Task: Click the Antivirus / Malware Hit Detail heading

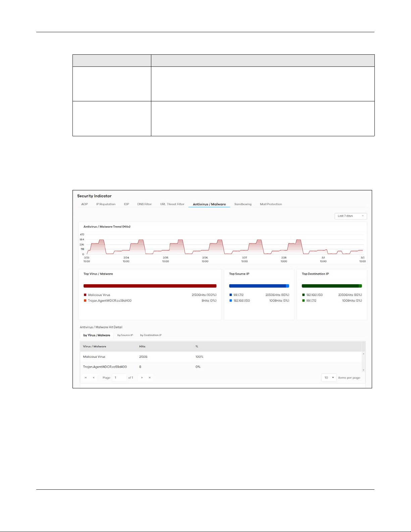Action: click(x=101, y=327)
